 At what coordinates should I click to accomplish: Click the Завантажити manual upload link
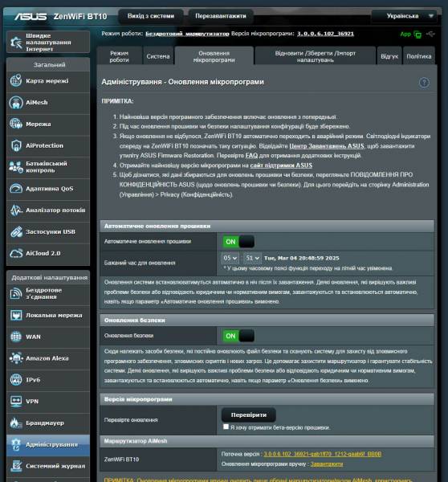(327, 464)
